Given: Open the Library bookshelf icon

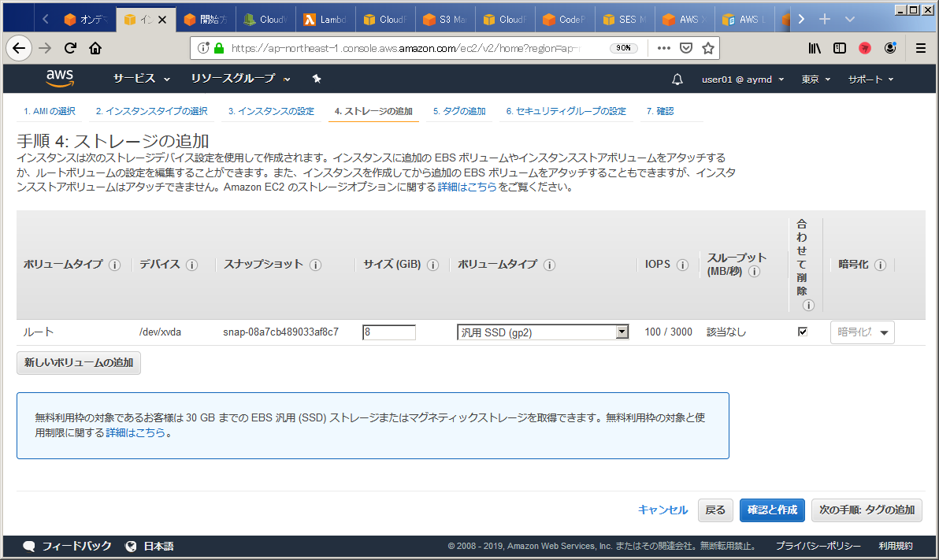Looking at the screenshot, I should tap(815, 48).
